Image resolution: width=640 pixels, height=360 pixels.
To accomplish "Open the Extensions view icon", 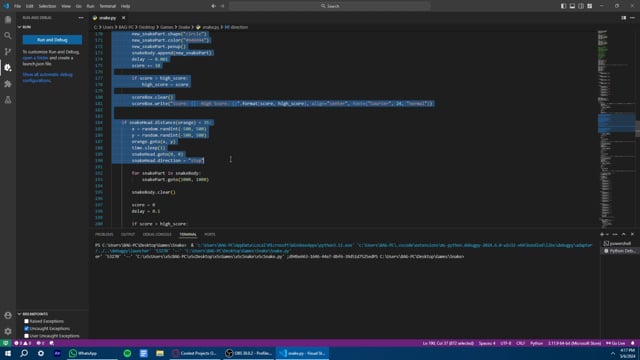I will click(x=8, y=84).
